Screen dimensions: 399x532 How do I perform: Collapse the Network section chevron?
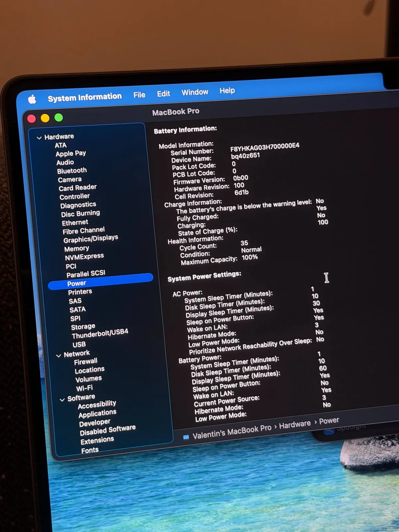tap(59, 355)
